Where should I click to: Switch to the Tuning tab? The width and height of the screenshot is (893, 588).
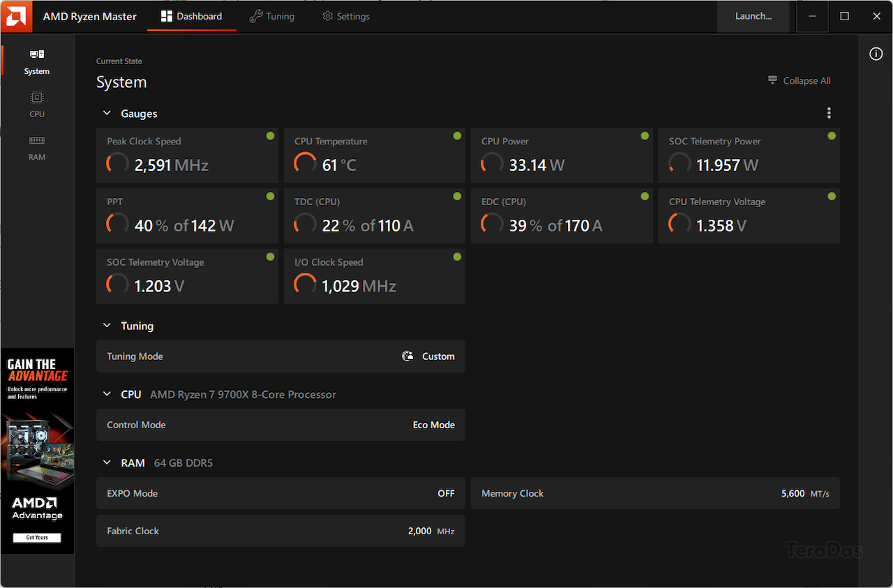point(272,16)
